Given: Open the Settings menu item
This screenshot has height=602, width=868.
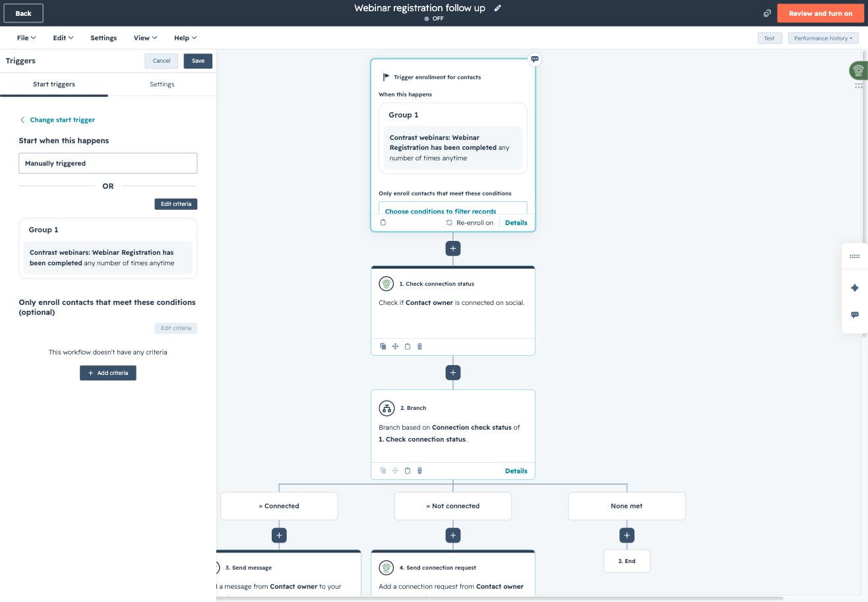Looking at the screenshot, I should tap(104, 38).
